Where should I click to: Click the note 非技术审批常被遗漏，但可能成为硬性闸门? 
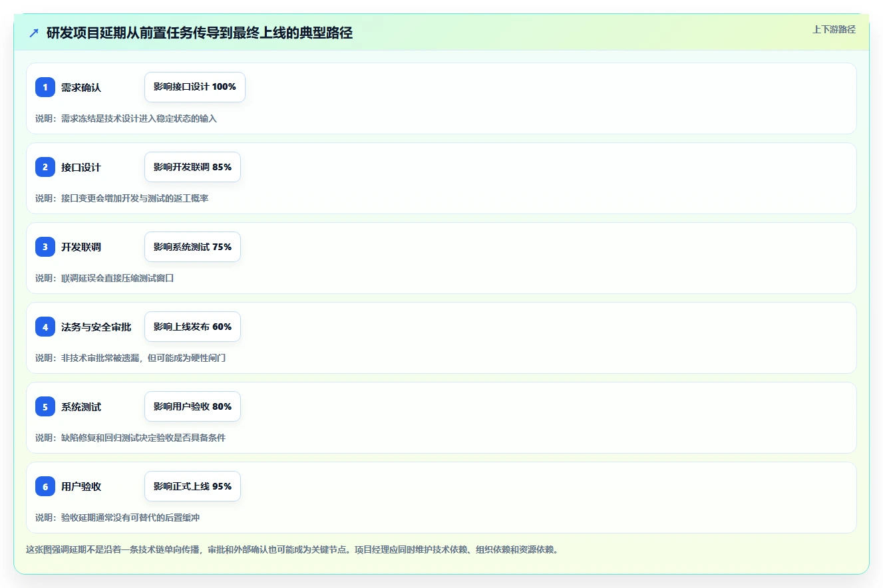tap(144, 358)
